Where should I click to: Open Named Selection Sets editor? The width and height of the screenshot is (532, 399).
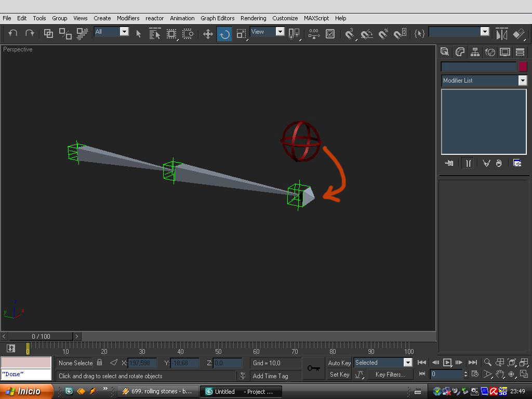click(419, 34)
